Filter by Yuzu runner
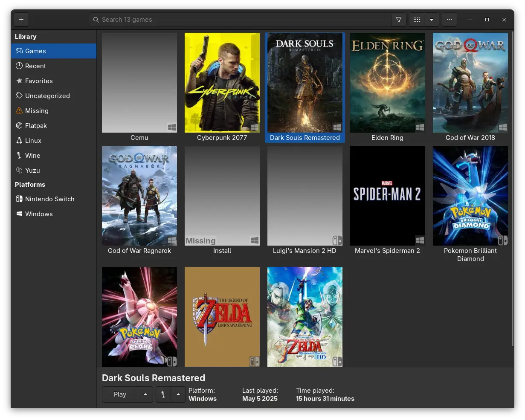This screenshot has width=525, height=420. [54, 171]
